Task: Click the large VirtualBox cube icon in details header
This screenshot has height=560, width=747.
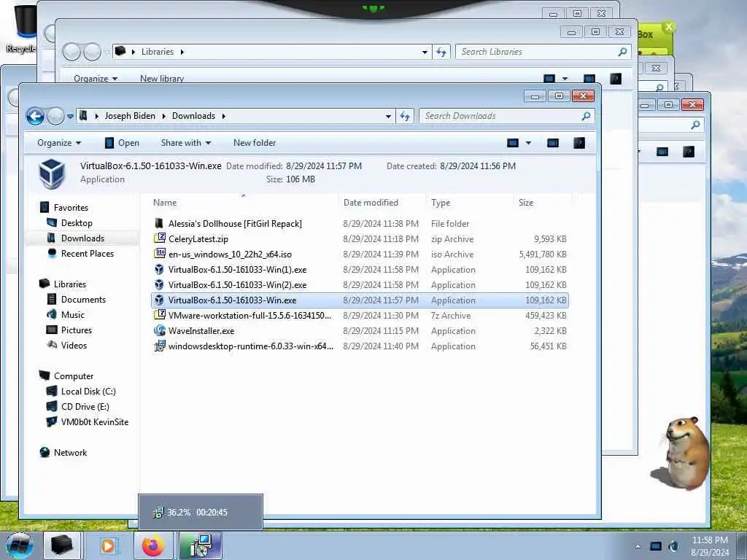Action: click(x=52, y=174)
